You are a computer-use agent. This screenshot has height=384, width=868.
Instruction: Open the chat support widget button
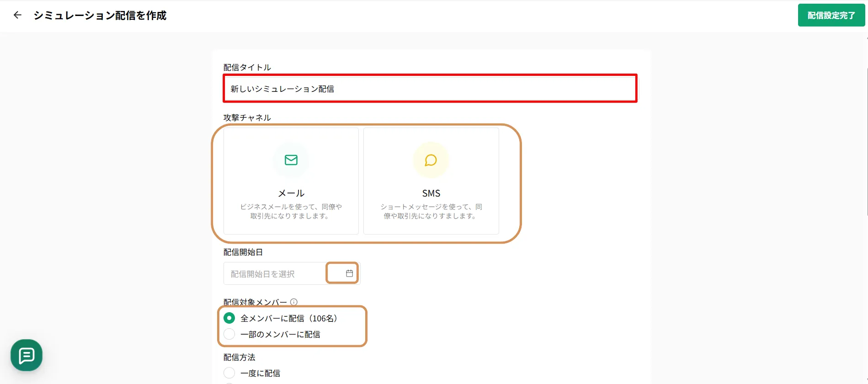click(27, 355)
